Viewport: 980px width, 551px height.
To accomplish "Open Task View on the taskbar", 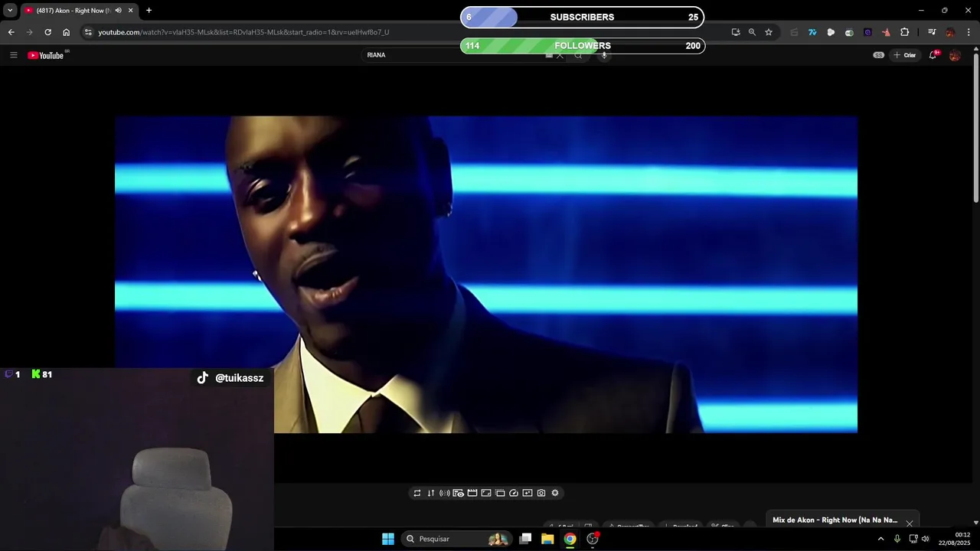I will coord(525,539).
